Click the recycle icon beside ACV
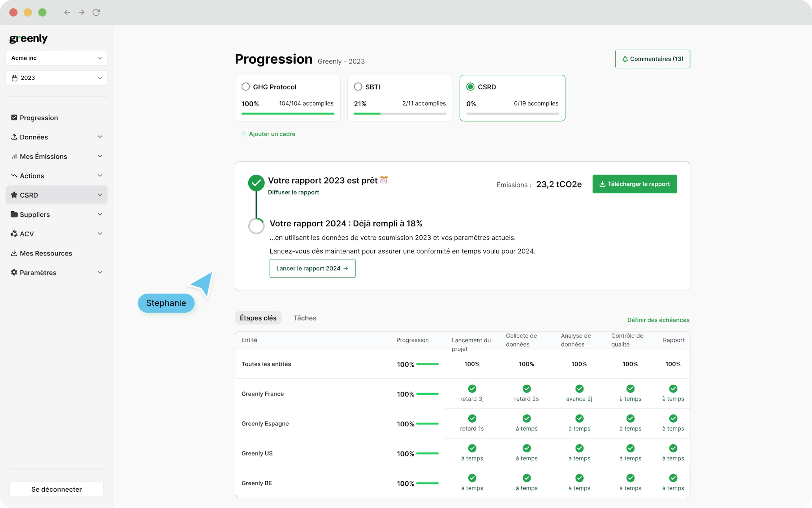The width and height of the screenshot is (812, 508). tap(14, 233)
